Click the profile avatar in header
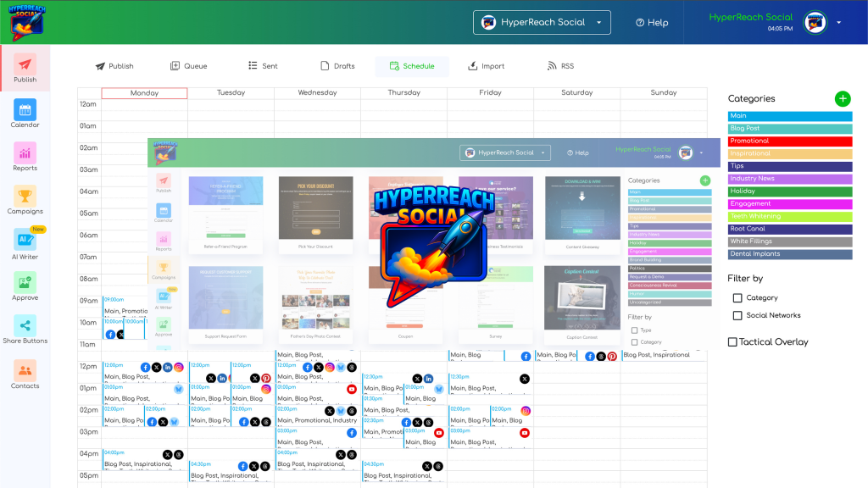This screenshot has height=488, width=868. 815,23
